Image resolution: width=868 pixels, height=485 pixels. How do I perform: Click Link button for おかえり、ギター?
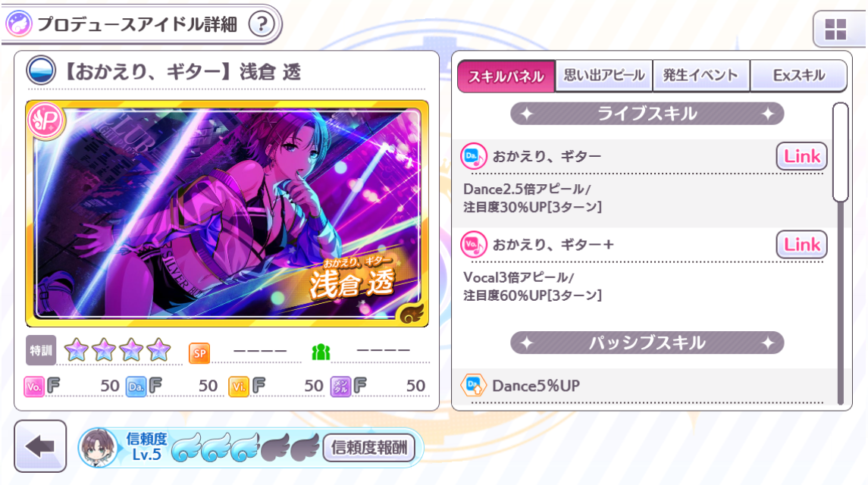pyautogui.click(x=801, y=156)
